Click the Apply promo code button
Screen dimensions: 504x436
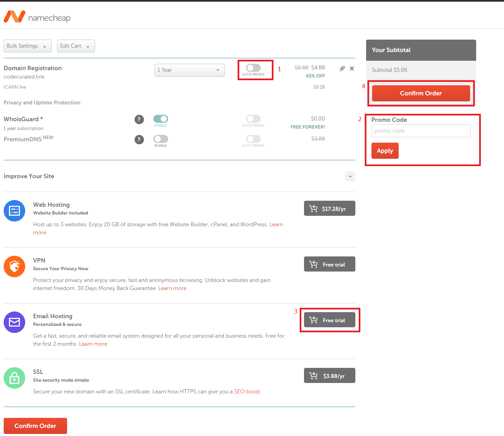tap(385, 151)
